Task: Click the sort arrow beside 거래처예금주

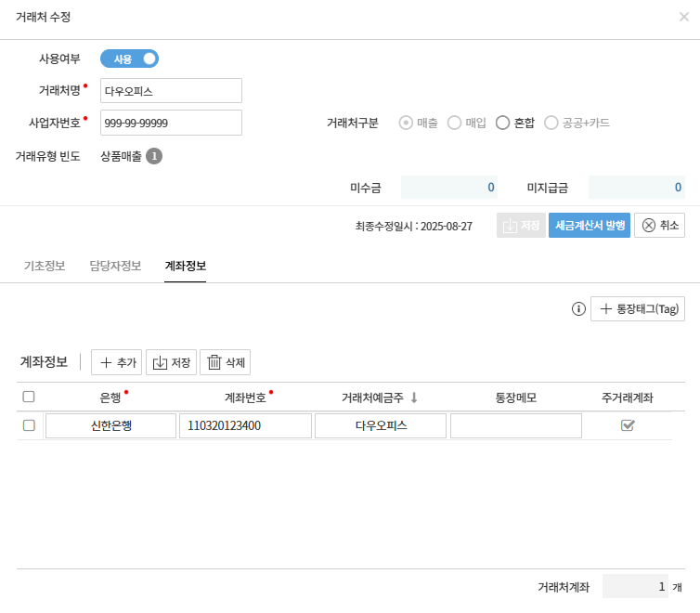Action: point(414,398)
